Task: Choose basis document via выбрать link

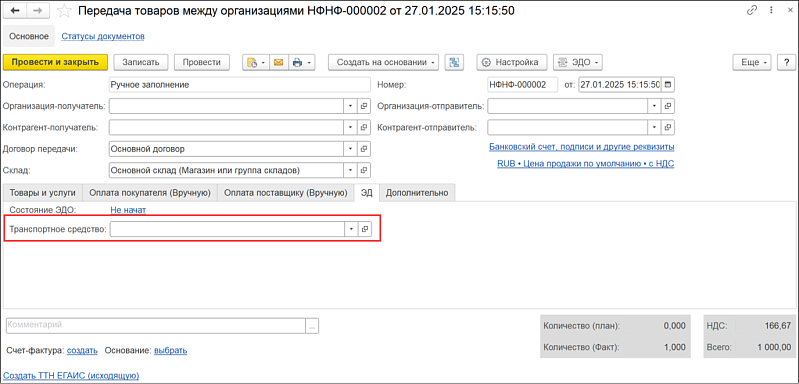Action: tap(171, 350)
